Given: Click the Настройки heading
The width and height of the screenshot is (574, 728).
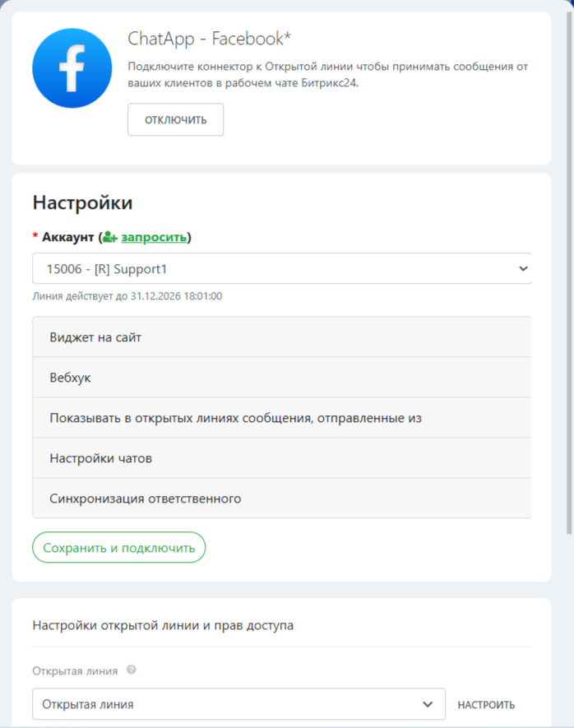Looking at the screenshot, I should (82, 203).
